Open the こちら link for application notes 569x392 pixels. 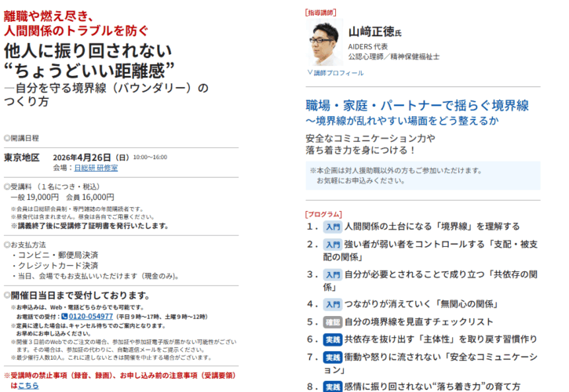28,385
